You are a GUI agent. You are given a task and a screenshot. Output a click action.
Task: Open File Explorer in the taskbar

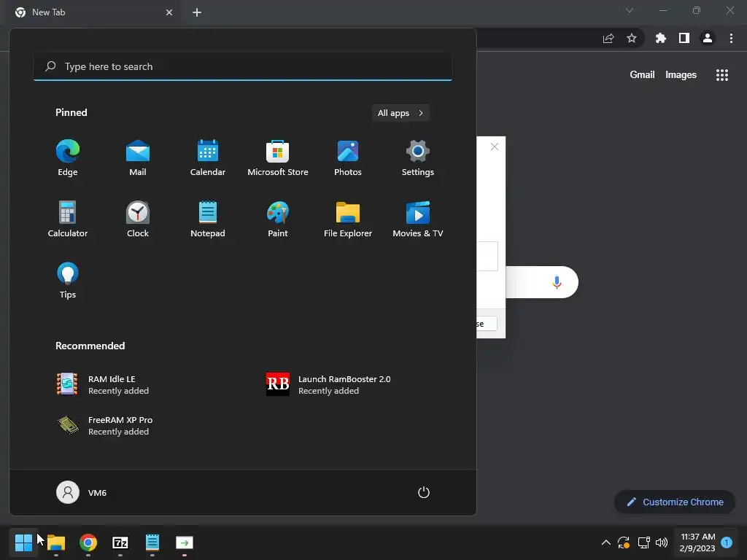tap(56, 542)
